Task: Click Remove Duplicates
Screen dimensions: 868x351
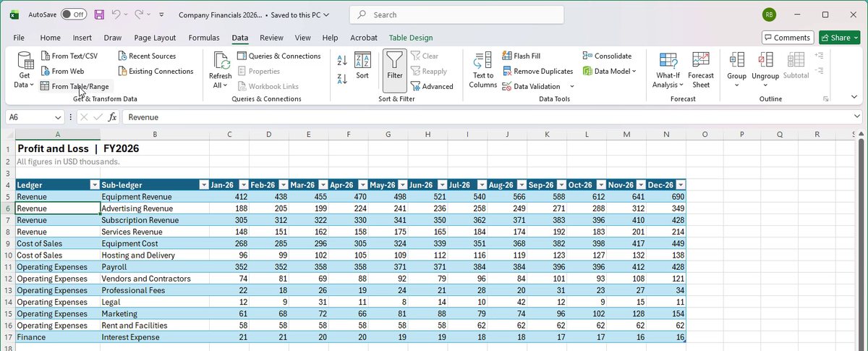Action: click(x=537, y=71)
